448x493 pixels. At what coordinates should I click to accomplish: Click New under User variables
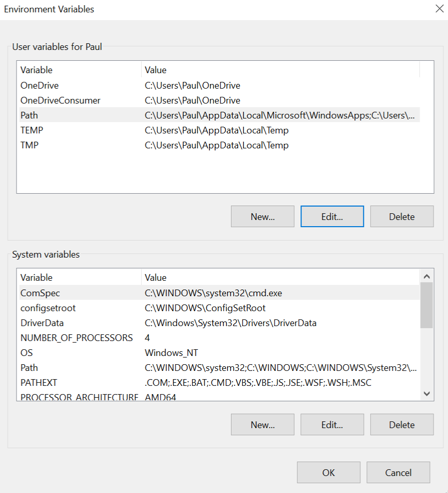[x=262, y=216]
